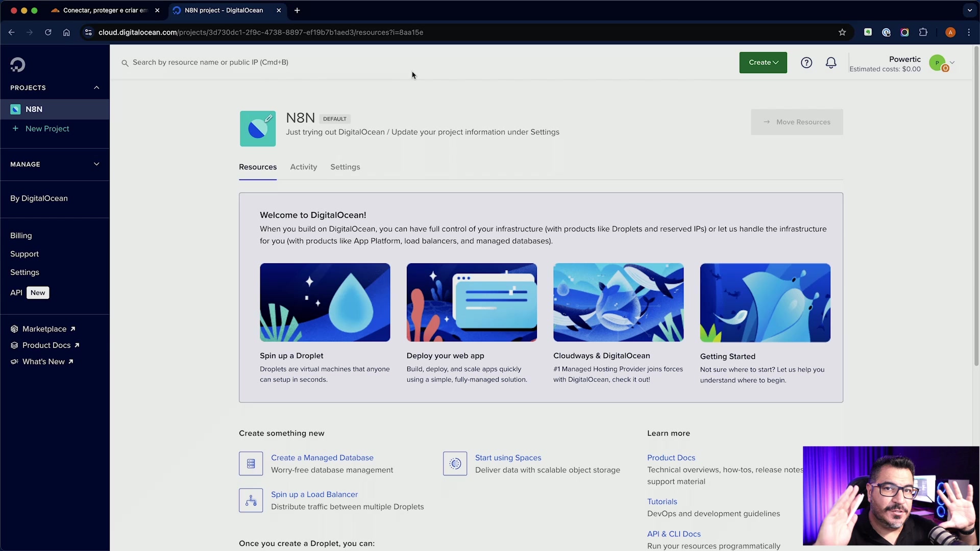Viewport: 980px width, 551px height.
Task: Click the Load Balancer icon
Action: click(250, 500)
